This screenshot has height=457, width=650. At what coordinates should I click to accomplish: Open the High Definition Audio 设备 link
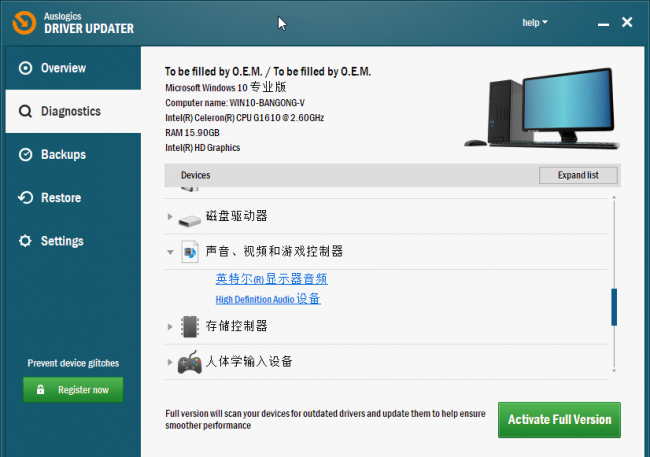point(268,299)
